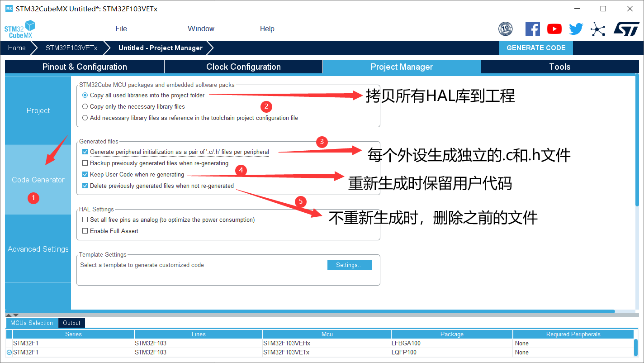Click the STM32CubeMX logo icon

(x=20, y=29)
